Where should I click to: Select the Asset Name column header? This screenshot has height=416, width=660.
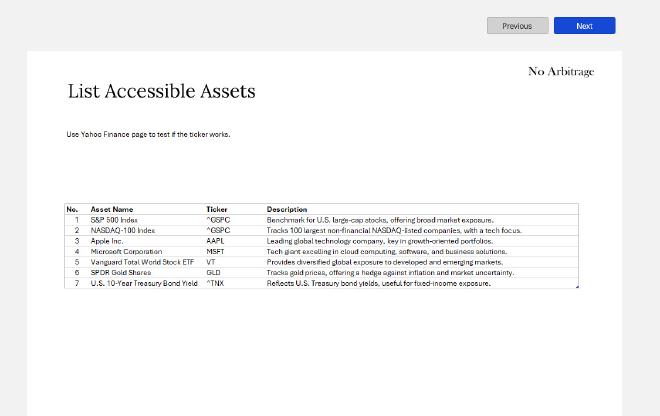point(112,209)
